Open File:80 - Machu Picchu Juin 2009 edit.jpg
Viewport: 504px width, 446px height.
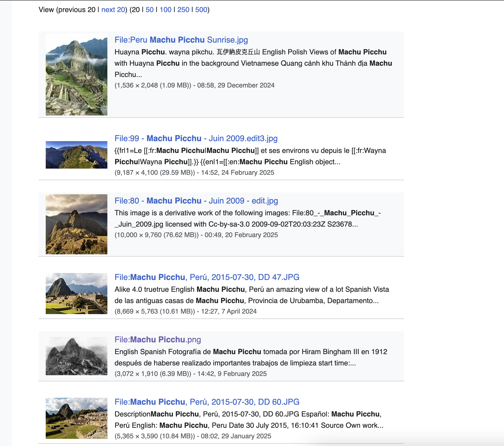[196, 201]
